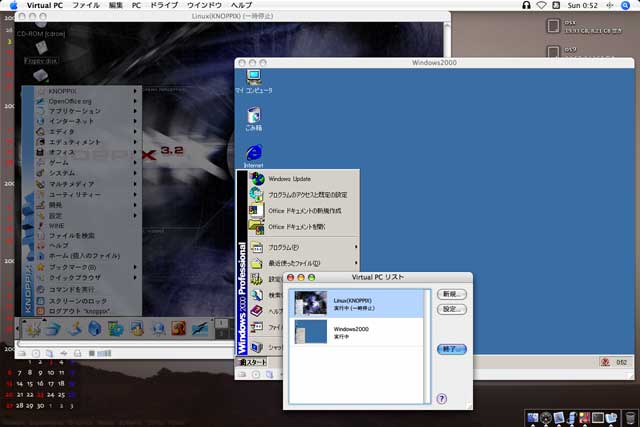The image size is (640, 427).
Task: Click the CD drive status icon in the Linux(KNOPPIX) window
Action: point(36,354)
